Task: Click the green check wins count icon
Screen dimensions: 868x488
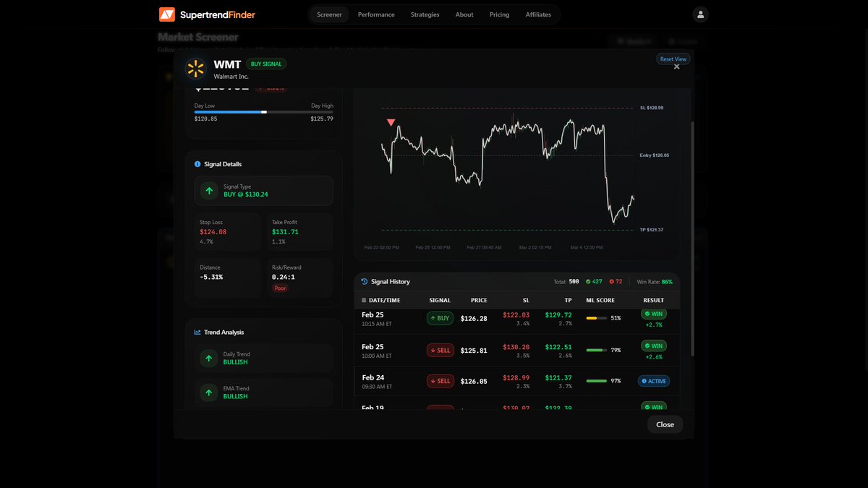Action: point(588,281)
